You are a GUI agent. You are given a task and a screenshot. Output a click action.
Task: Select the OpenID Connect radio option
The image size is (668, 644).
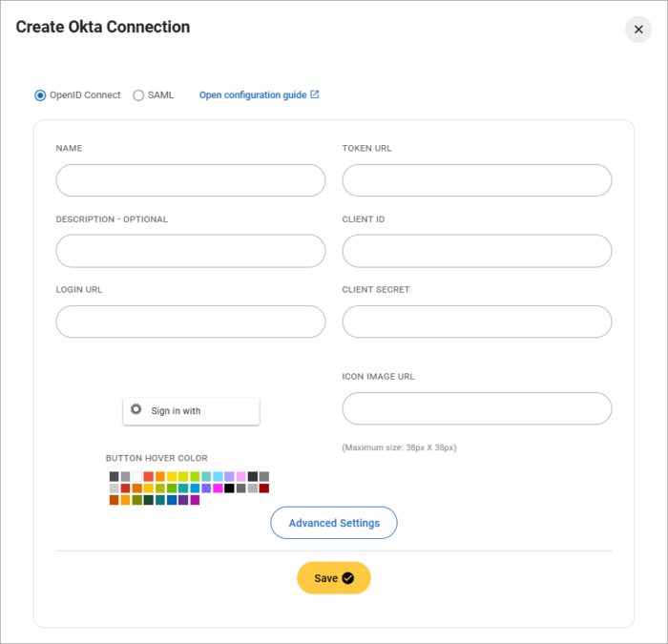pos(40,95)
